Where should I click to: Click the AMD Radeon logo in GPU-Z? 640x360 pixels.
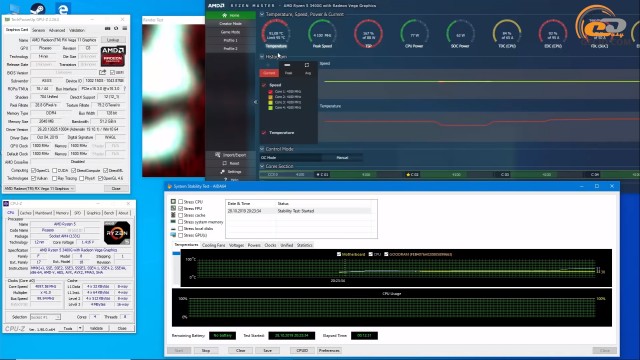pyautogui.click(x=113, y=56)
